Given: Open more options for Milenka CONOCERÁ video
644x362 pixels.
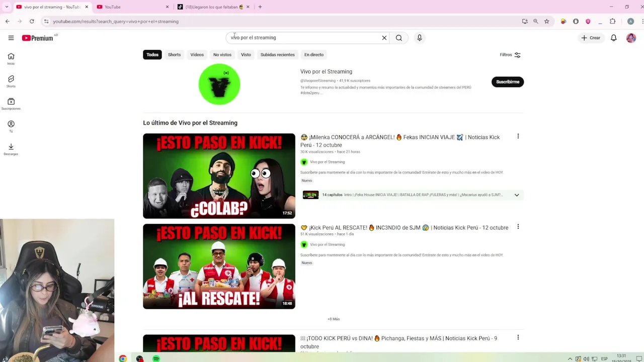Looking at the screenshot, I should click(518, 136).
